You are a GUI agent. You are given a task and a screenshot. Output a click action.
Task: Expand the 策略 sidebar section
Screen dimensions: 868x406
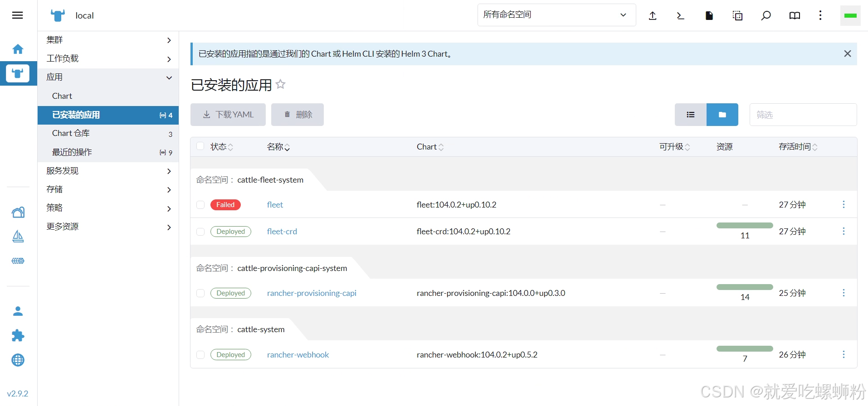[108, 208]
